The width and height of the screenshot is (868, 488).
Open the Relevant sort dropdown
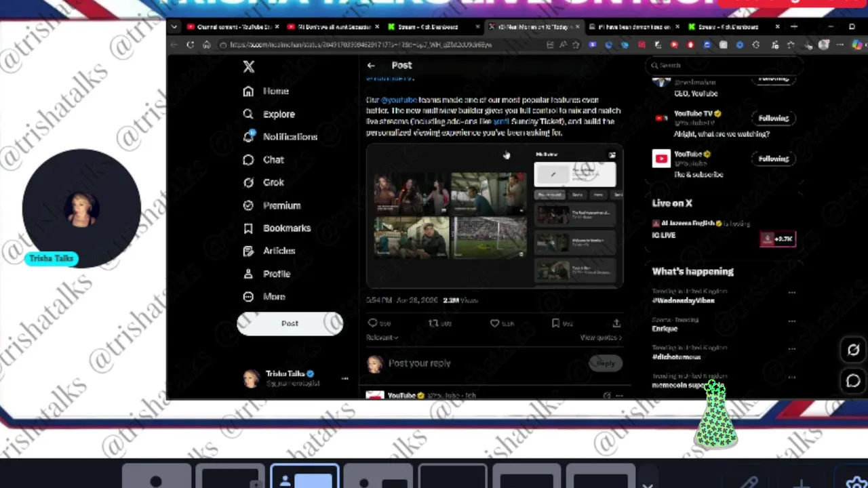click(382, 338)
